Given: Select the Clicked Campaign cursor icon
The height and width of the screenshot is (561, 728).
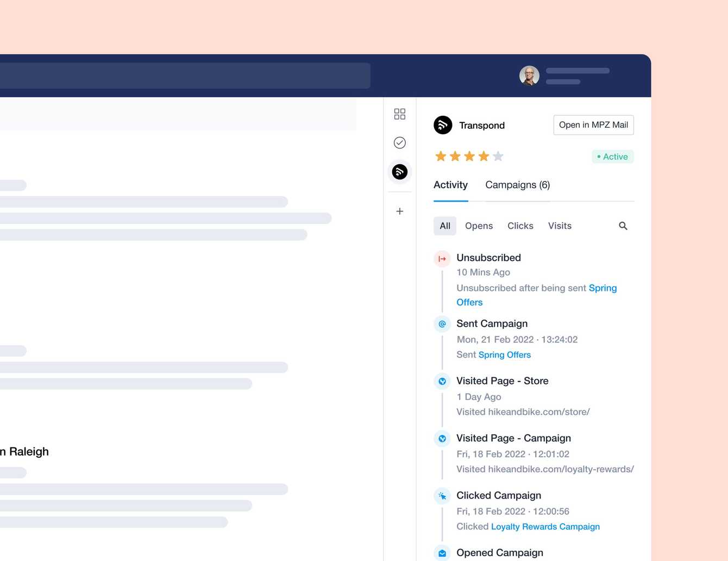Looking at the screenshot, I should click(442, 496).
